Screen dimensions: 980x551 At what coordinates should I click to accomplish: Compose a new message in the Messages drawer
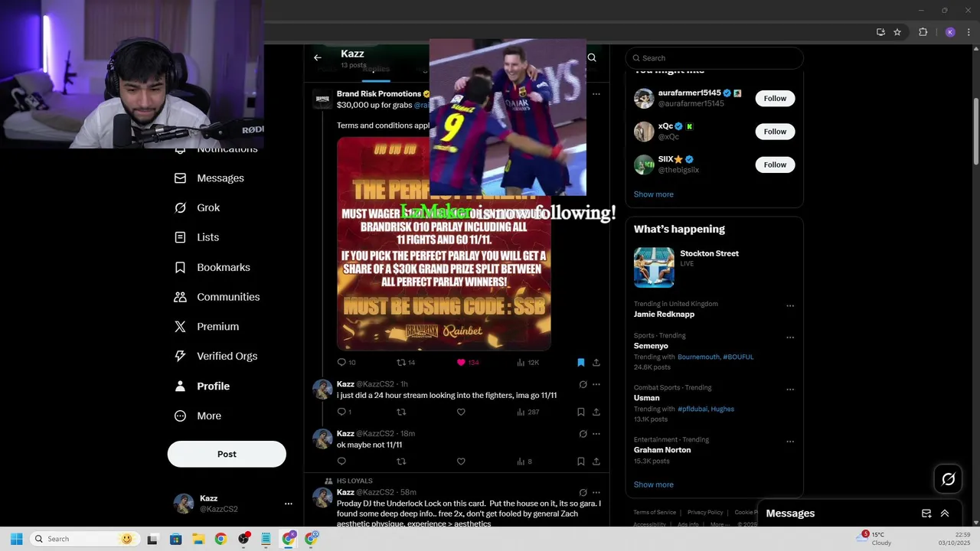[926, 514]
